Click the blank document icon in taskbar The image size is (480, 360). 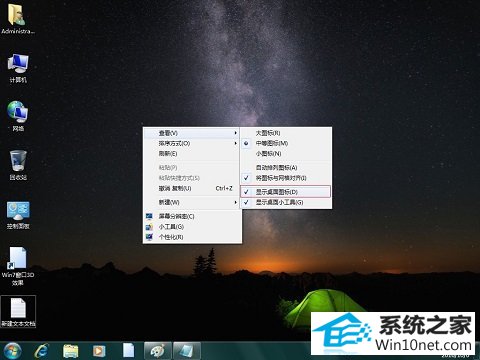tap(128, 351)
